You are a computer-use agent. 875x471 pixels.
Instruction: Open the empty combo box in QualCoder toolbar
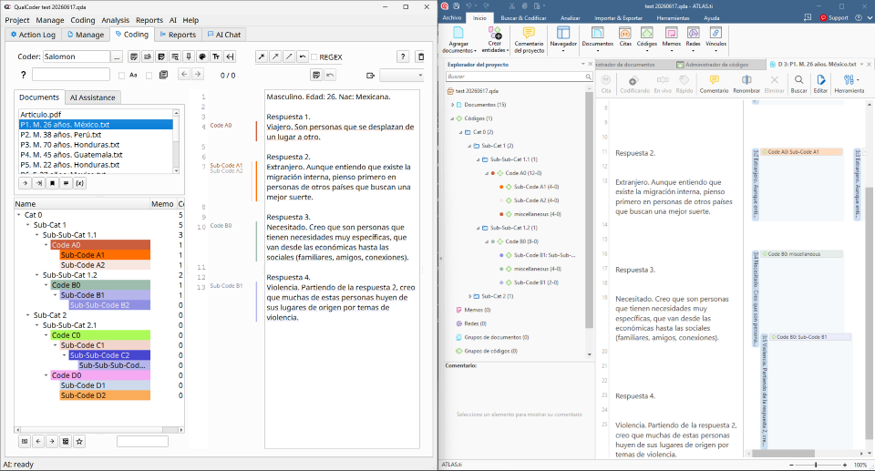[x=401, y=75]
